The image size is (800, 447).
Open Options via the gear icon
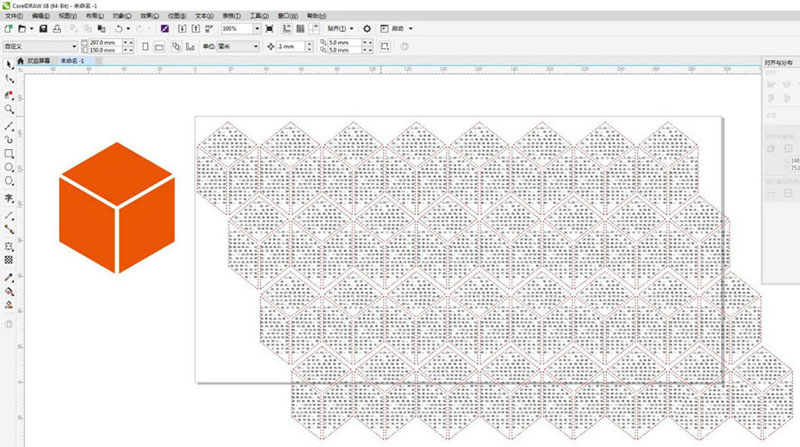(367, 29)
